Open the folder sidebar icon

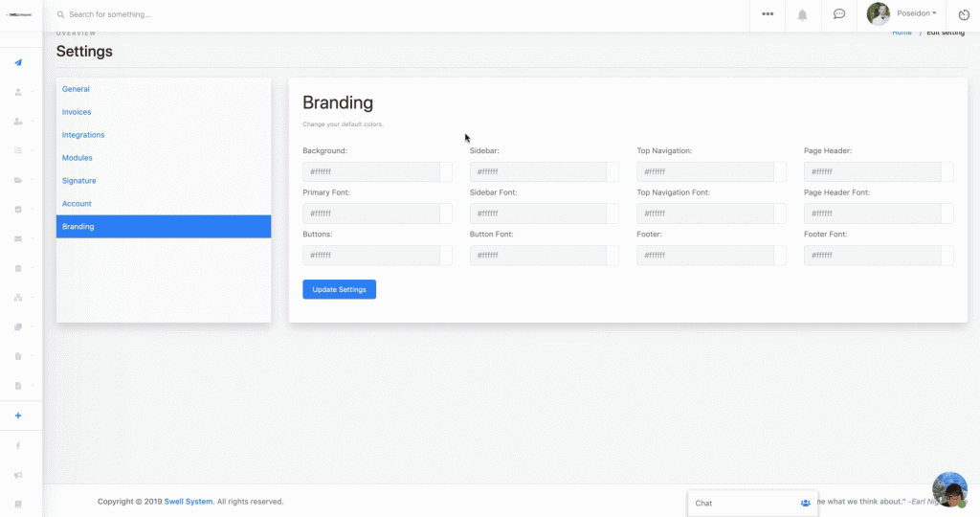point(18,180)
